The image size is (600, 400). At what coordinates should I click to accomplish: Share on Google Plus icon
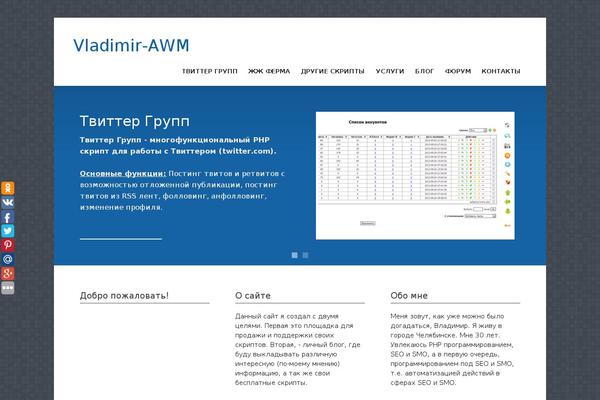8,273
